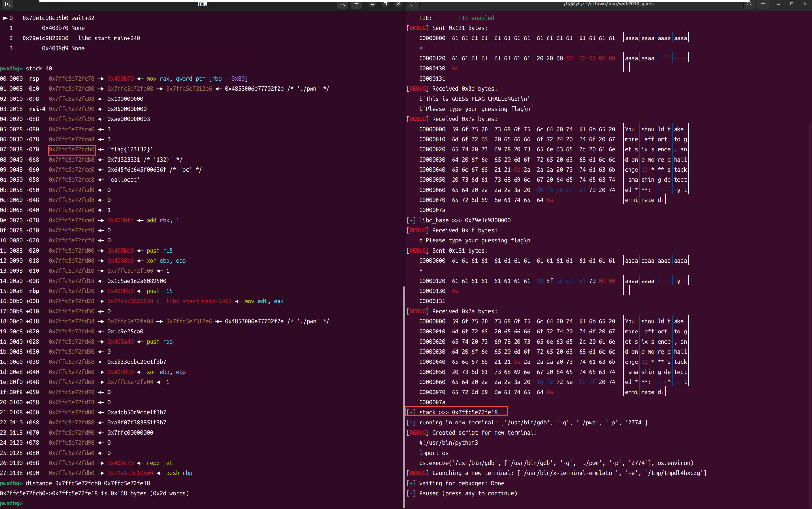
Task: Click the canary value 0x1c5ae162a6089500
Action: (137, 281)
